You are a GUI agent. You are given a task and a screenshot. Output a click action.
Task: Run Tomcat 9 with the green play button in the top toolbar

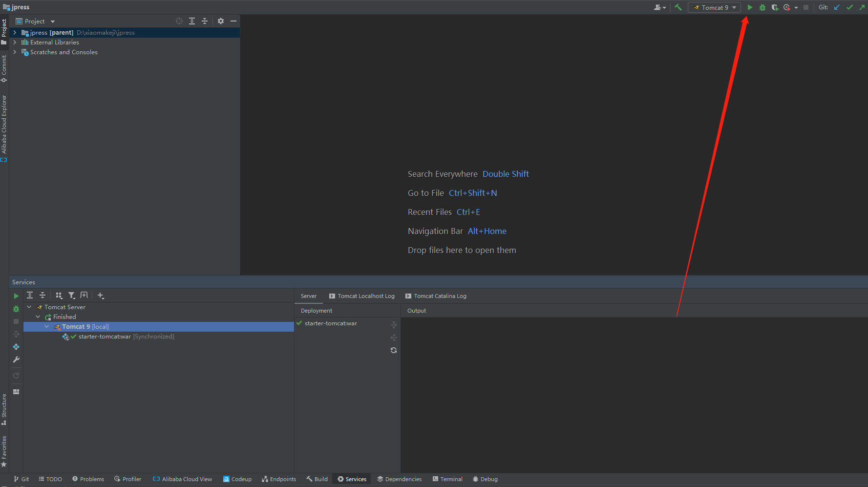(750, 7)
